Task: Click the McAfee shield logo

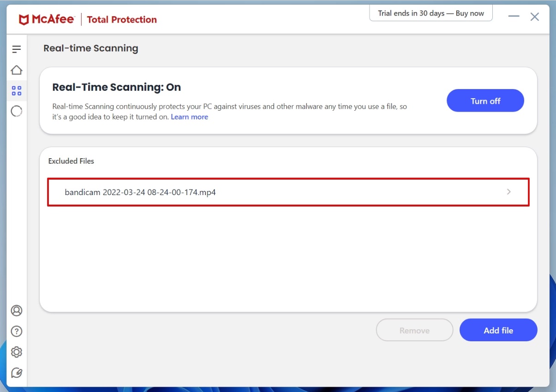Action: point(24,20)
